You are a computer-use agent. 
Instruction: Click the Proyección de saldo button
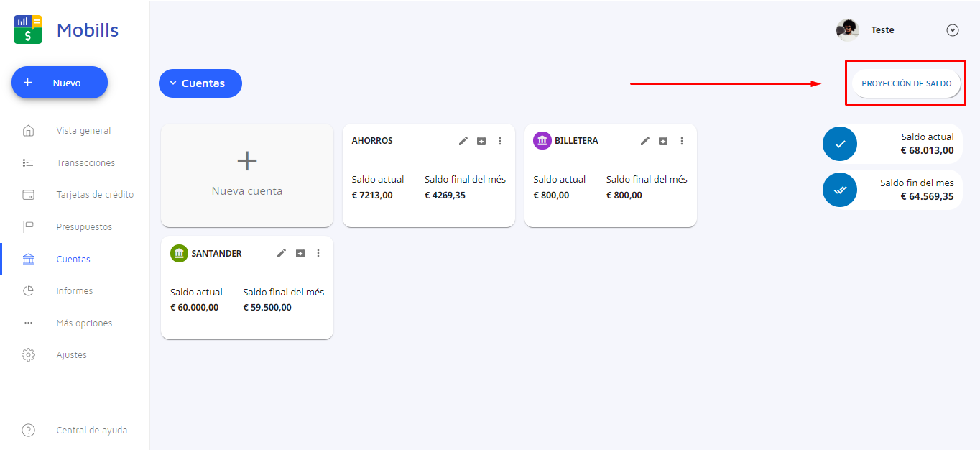click(x=906, y=83)
